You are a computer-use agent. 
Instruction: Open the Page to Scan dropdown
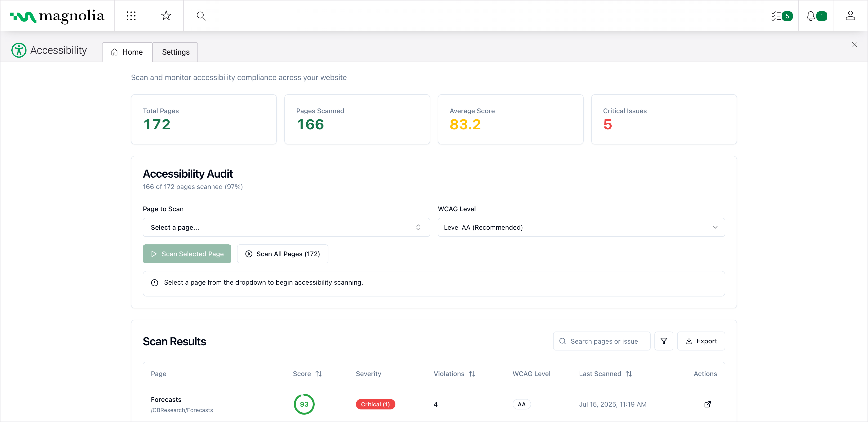coord(286,228)
